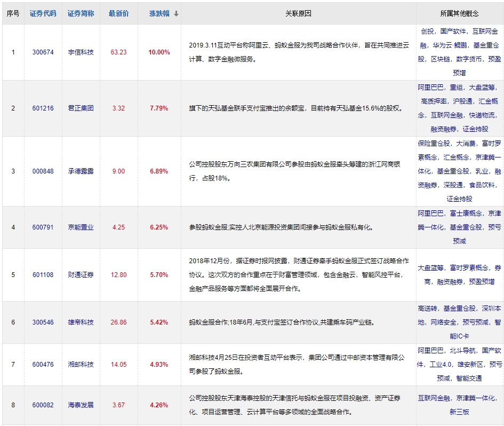
Task: Click the sort arrow beside 涨跌幅
Action: (x=176, y=13)
